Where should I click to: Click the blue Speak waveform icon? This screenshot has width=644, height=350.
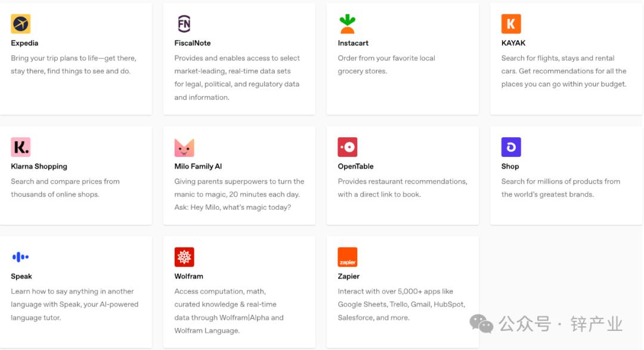(x=21, y=257)
